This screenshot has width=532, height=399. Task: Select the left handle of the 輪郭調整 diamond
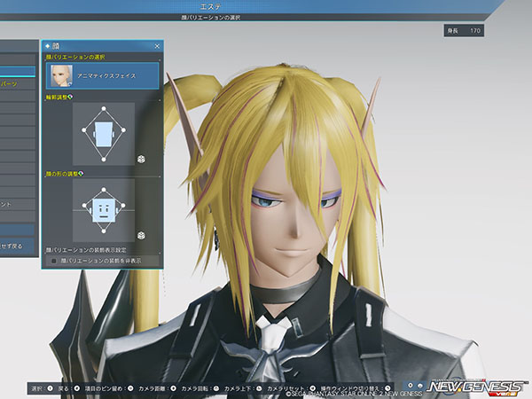point(84,130)
